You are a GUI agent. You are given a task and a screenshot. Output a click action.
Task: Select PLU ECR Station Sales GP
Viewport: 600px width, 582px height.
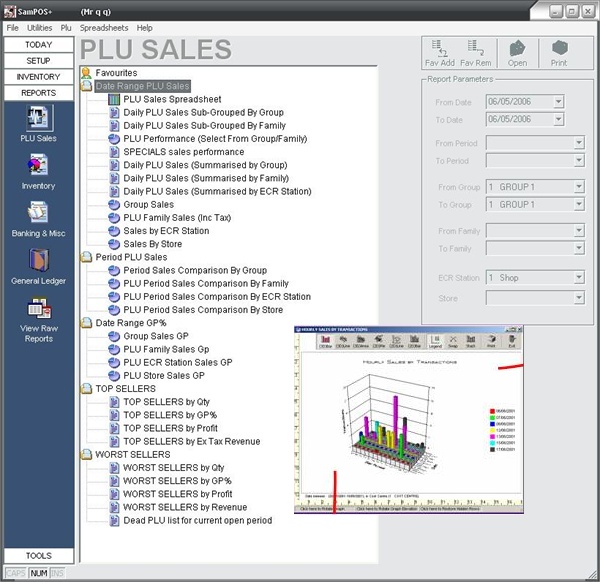[178, 362]
